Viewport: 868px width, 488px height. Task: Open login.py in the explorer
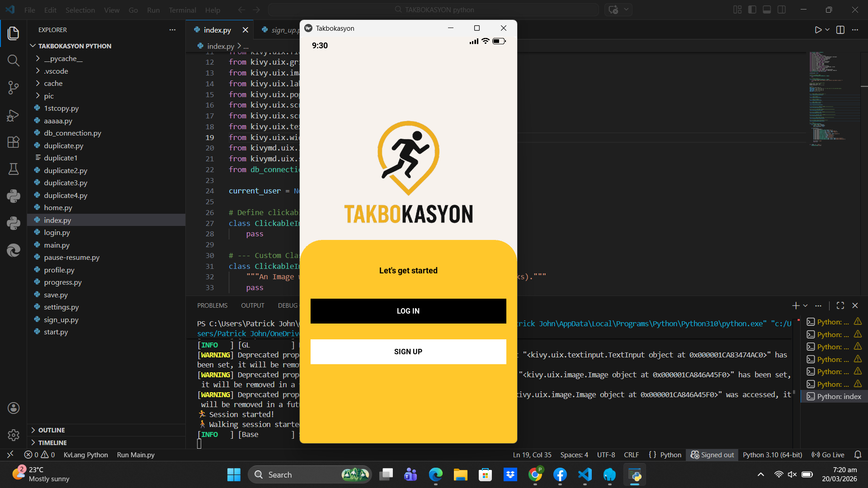tap(57, 232)
